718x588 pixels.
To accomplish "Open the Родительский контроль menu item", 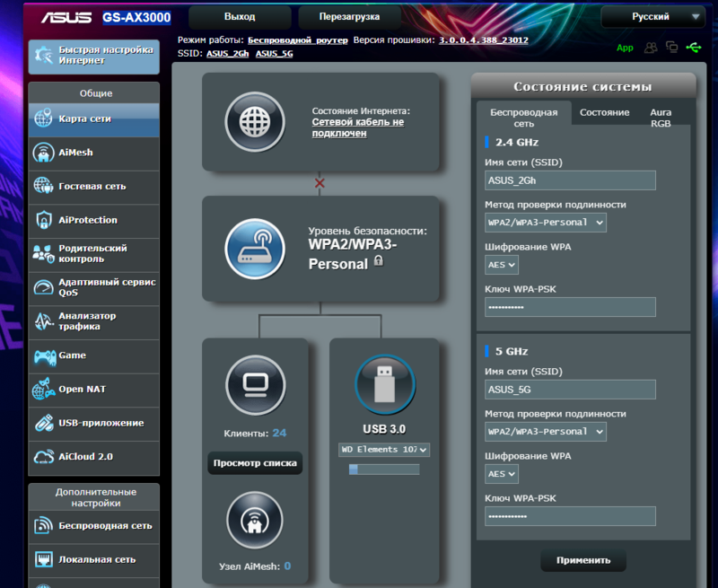I will point(94,254).
